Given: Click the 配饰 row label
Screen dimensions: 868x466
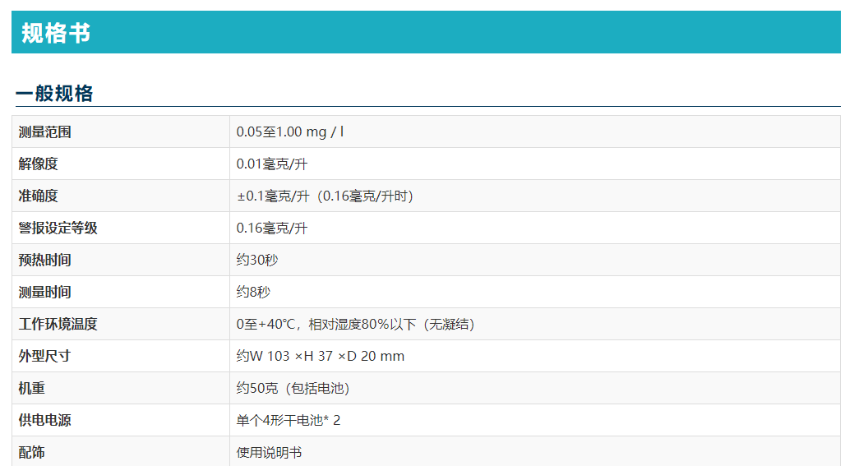Looking at the screenshot, I should [31, 454].
